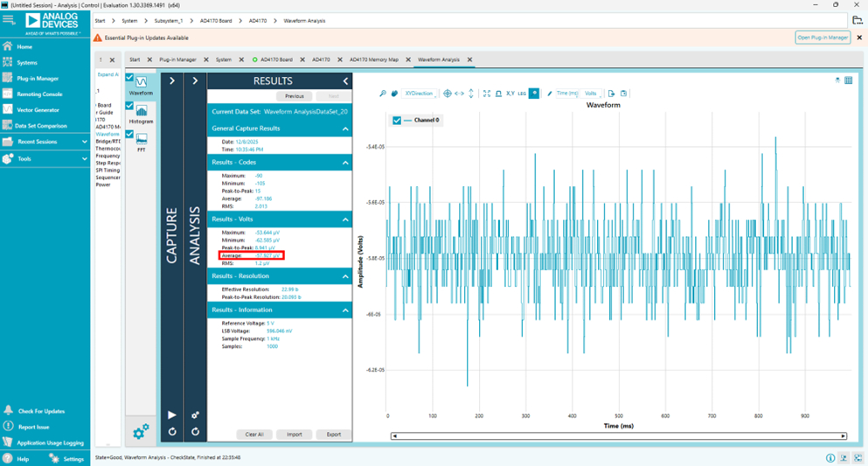Open the XYDirection dropdown
Viewport: 868px width, 466px height.
[x=419, y=94]
